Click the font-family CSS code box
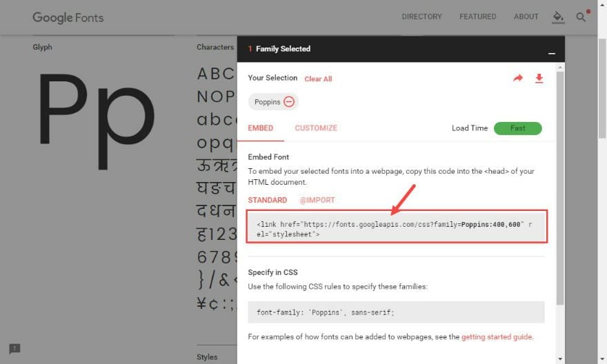The width and height of the screenshot is (607, 364). 396,312
